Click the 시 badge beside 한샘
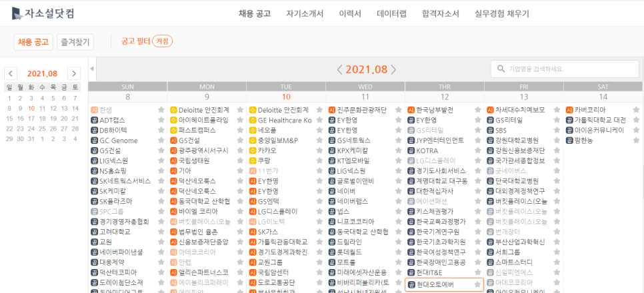 tap(94, 110)
